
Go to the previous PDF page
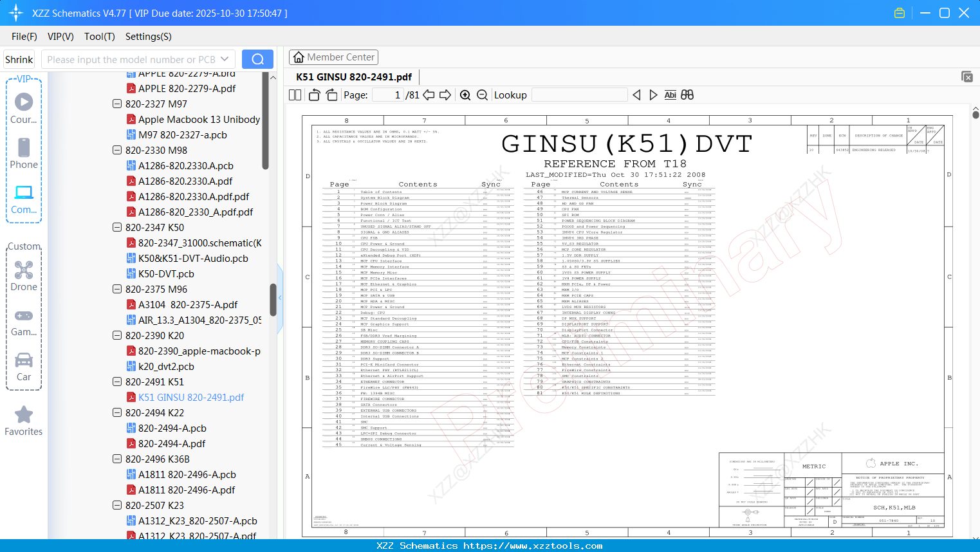(x=429, y=95)
